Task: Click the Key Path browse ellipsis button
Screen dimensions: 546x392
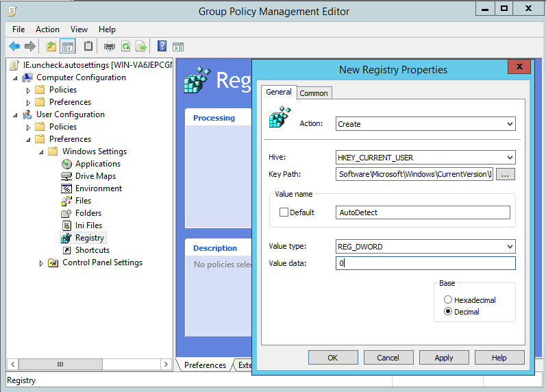Action: click(506, 174)
